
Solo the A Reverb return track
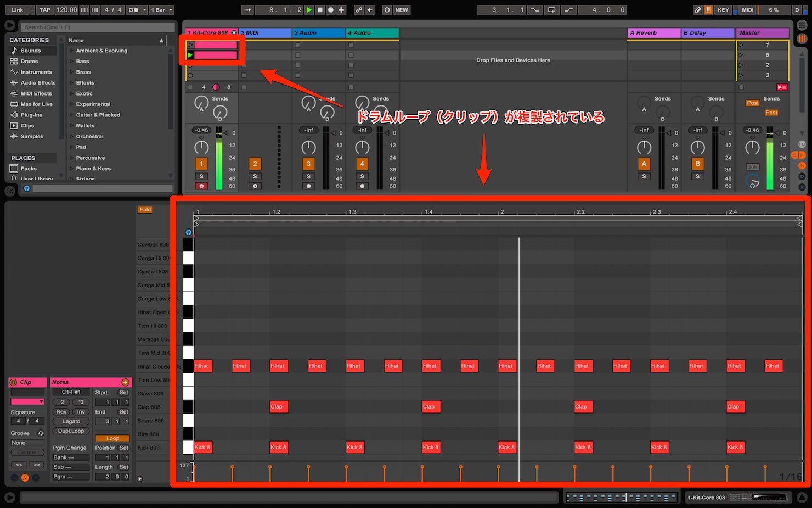click(644, 176)
